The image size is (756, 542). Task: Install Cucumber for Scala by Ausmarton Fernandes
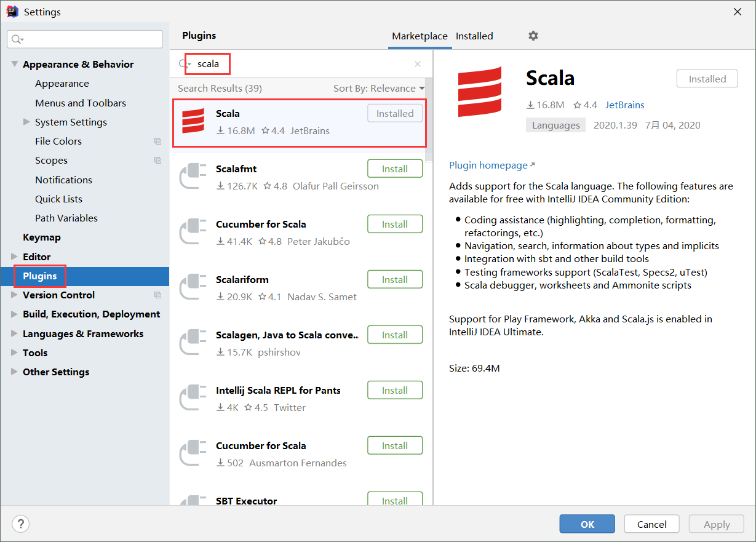coord(395,446)
